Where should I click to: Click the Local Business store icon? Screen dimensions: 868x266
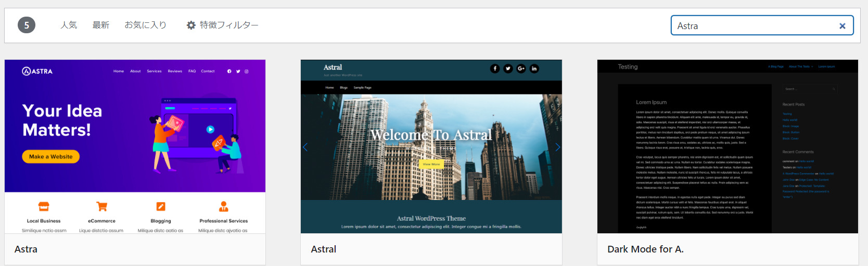(x=44, y=206)
